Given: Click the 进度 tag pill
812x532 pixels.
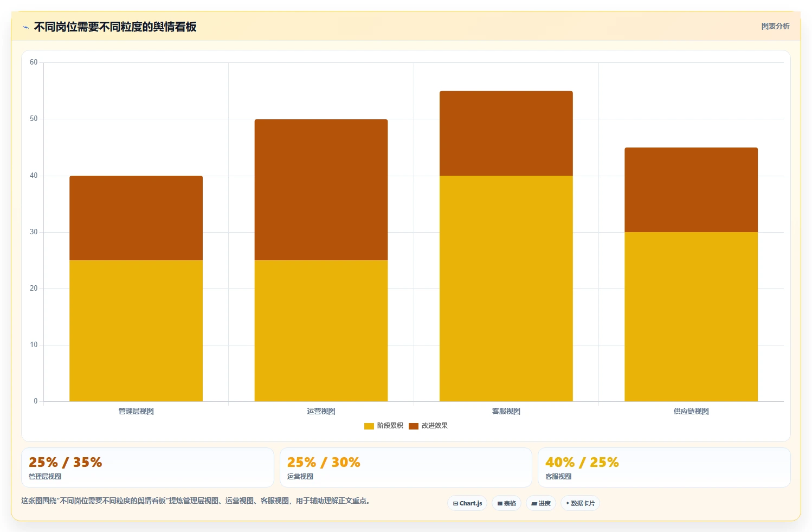Looking at the screenshot, I should coord(541,503).
